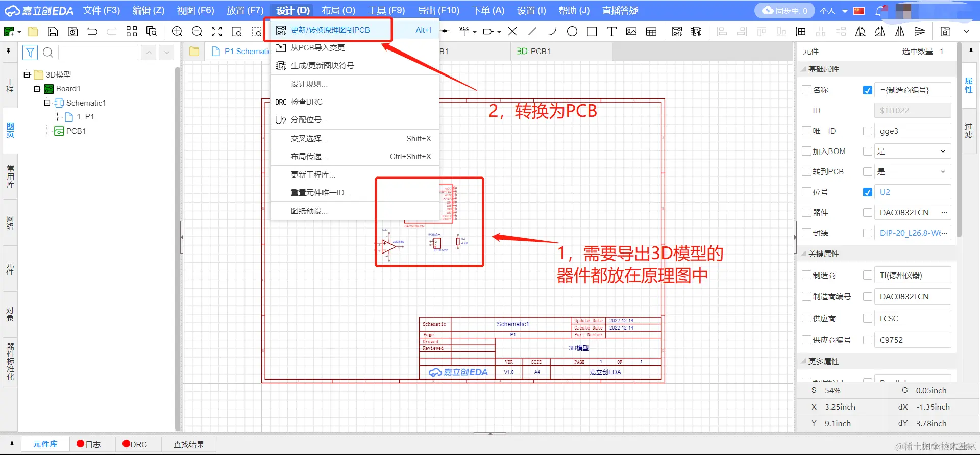Open the 属性 side tab on right

(x=969, y=85)
